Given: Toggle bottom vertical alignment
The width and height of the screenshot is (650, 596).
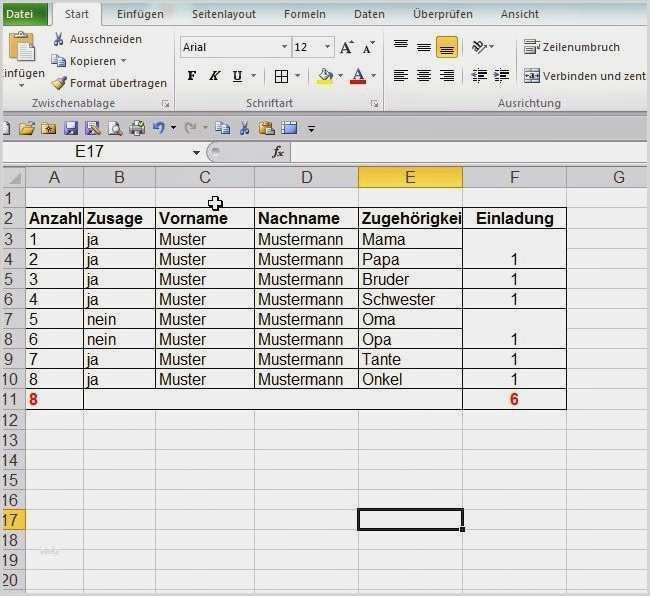Looking at the screenshot, I should coord(447,47).
